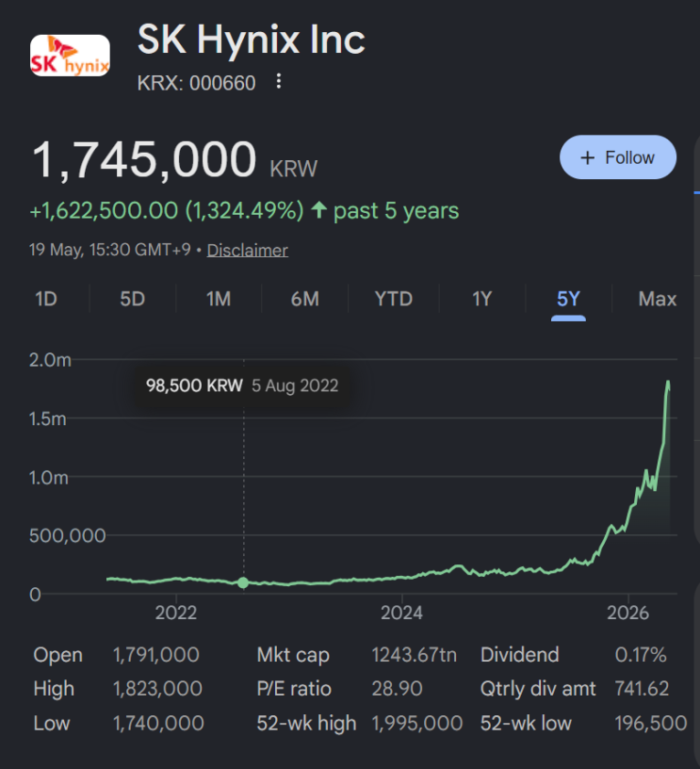This screenshot has width=700, height=769.
Task: Click the Mkt cap value 1243.67tn
Action: [415, 655]
